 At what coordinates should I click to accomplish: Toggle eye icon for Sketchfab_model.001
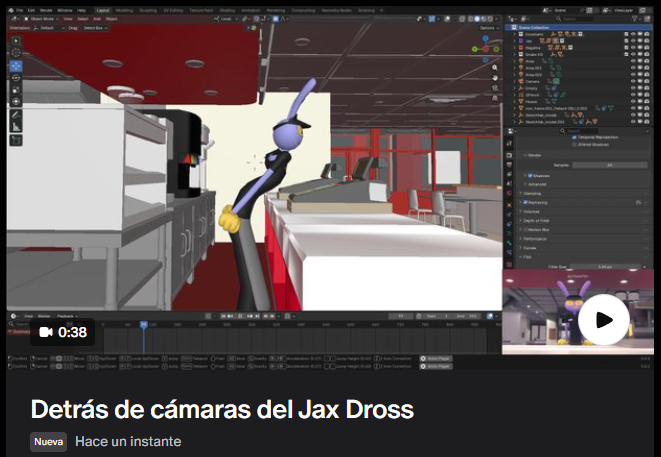point(633,122)
